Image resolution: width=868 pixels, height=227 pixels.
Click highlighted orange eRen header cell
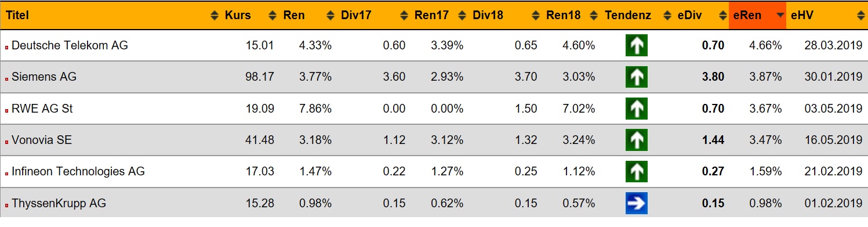tap(757, 15)
